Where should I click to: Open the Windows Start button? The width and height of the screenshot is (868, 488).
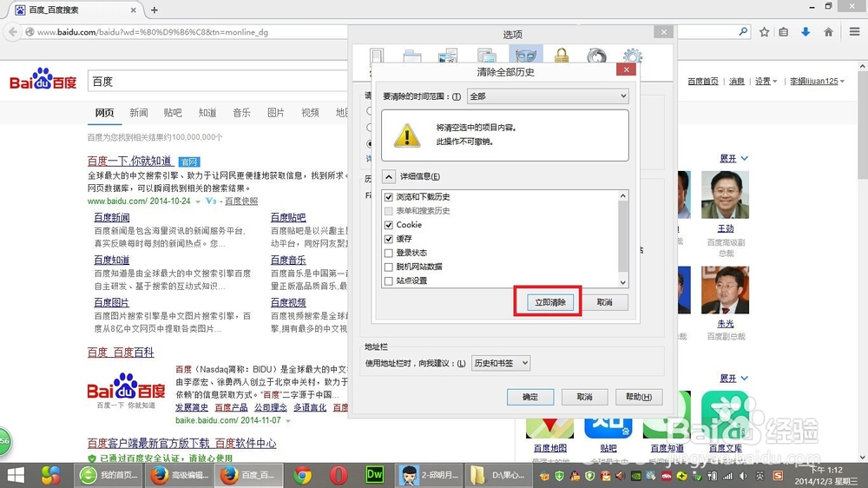tap(16, 475)
